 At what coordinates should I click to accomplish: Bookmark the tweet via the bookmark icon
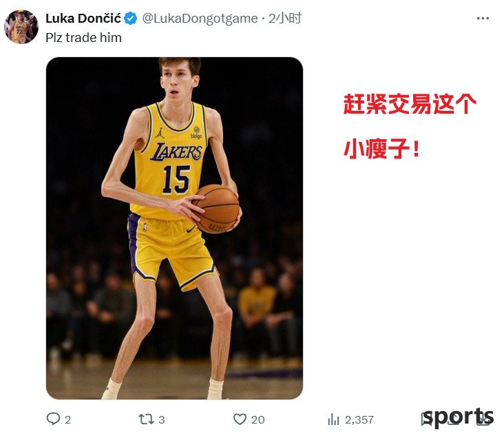click(427, 419)
